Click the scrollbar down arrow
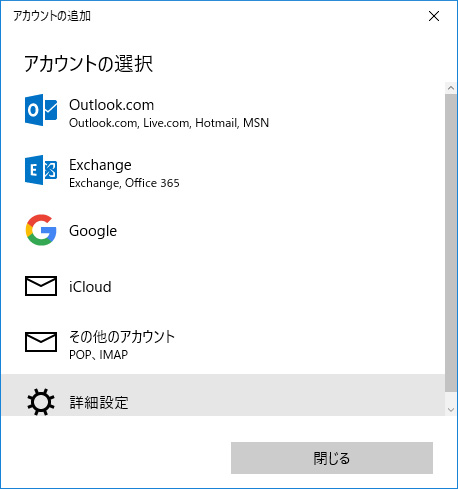458x489 pixels. [x=451, y=410]
